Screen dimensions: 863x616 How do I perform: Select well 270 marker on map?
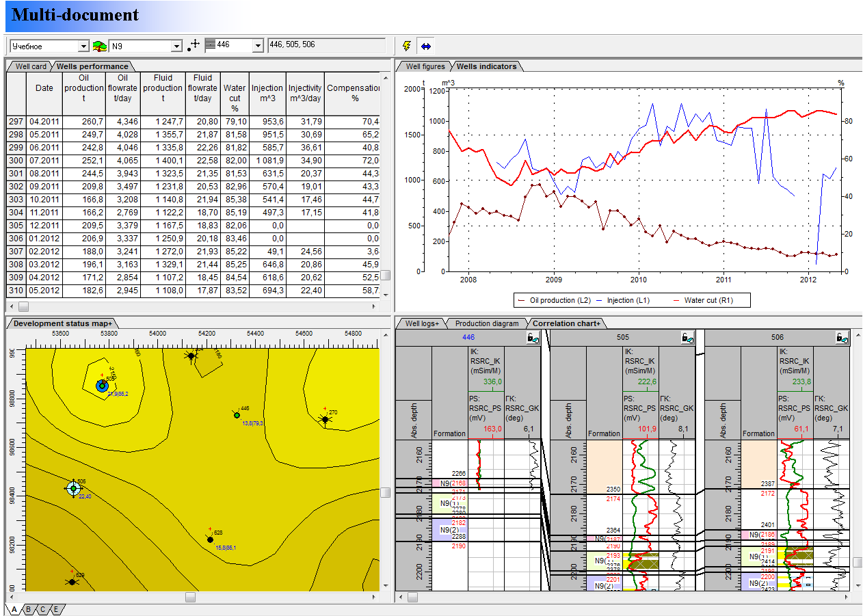click(x=326, y=419)
